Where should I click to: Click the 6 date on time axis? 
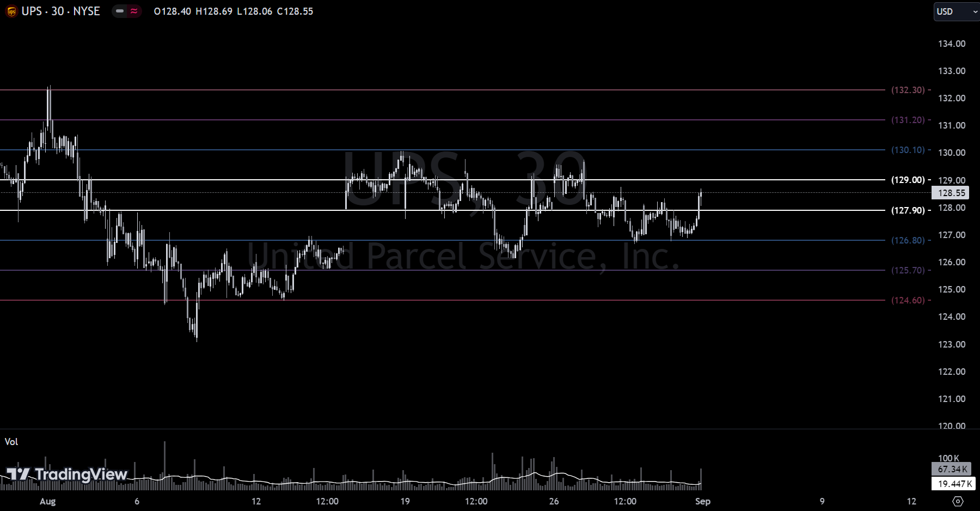(137, 501)
